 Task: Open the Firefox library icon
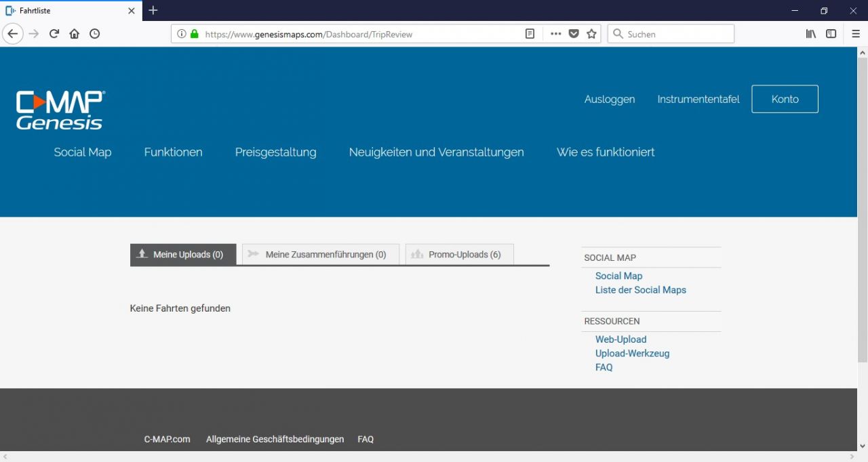[x=811, y=34]
